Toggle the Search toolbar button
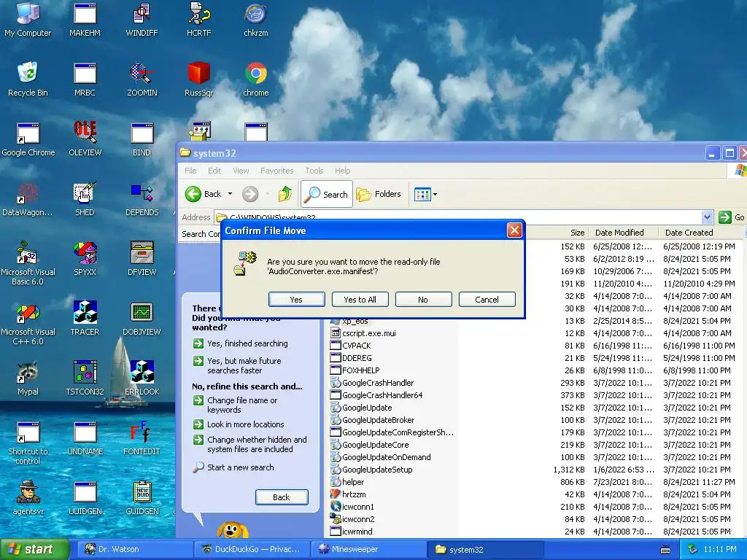747x560 pixels. (327, 194)
